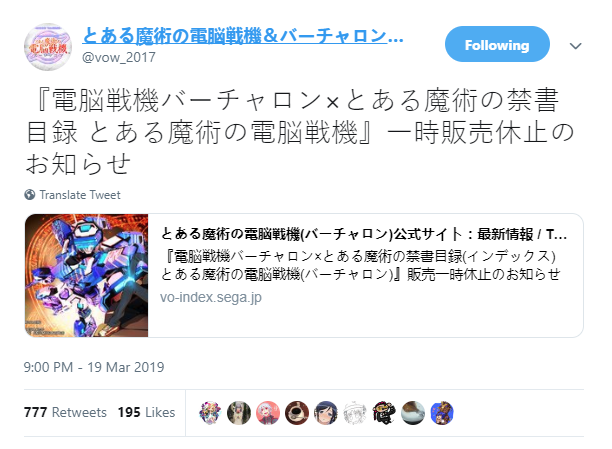Open the account display name link

pos(243,36)
